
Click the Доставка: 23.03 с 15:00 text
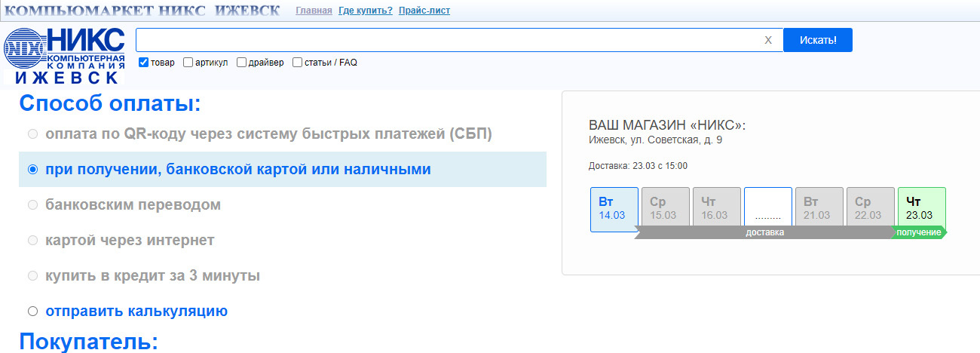pyautogui.click(x=638, y=166)
